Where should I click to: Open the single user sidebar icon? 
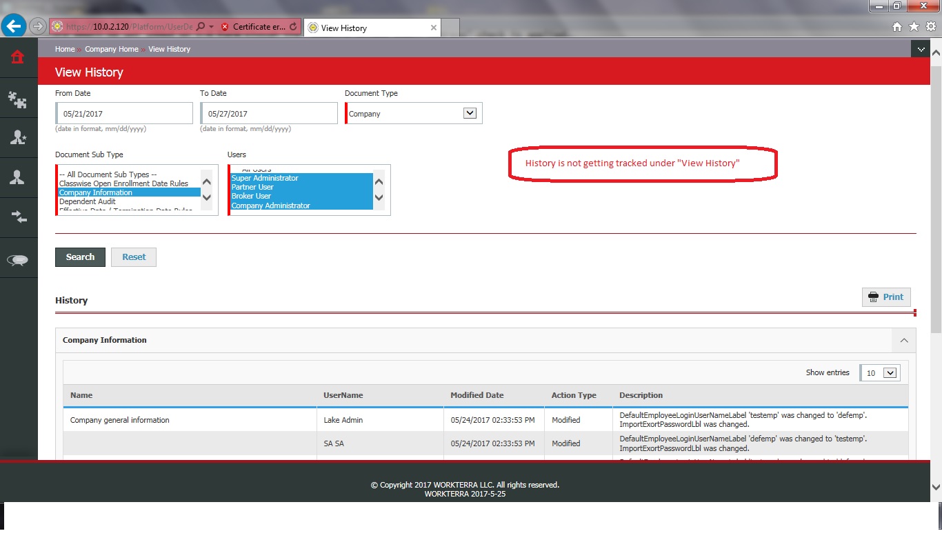18,178
